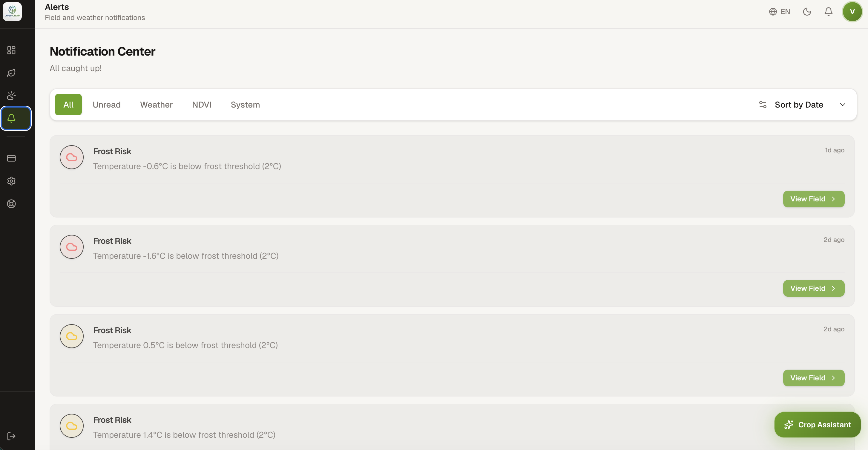Switch to the Unread tab
The image size is (868, 450).
(106, 105)
